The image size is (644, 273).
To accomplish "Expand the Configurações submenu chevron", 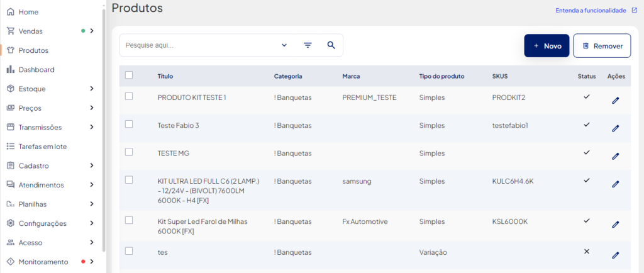I will [92, 223].
